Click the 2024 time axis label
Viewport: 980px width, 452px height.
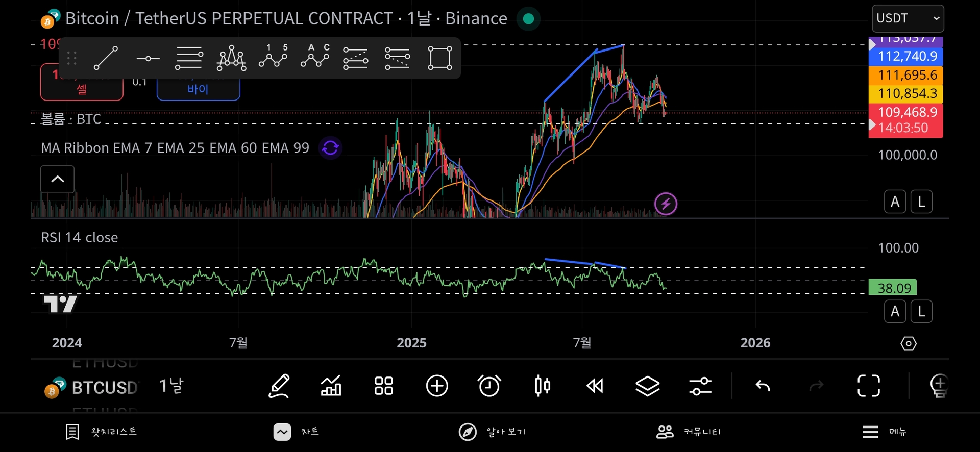[x=67, y=343]
